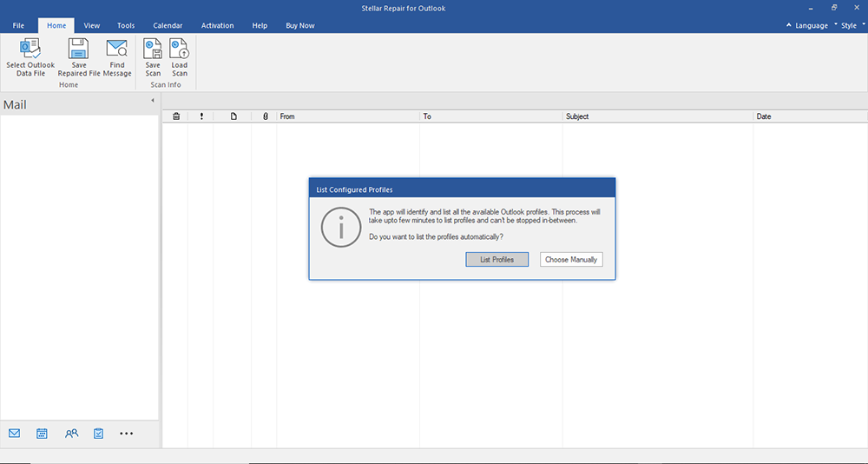Collapse the Mail pane with arrow

click(152, 100)
